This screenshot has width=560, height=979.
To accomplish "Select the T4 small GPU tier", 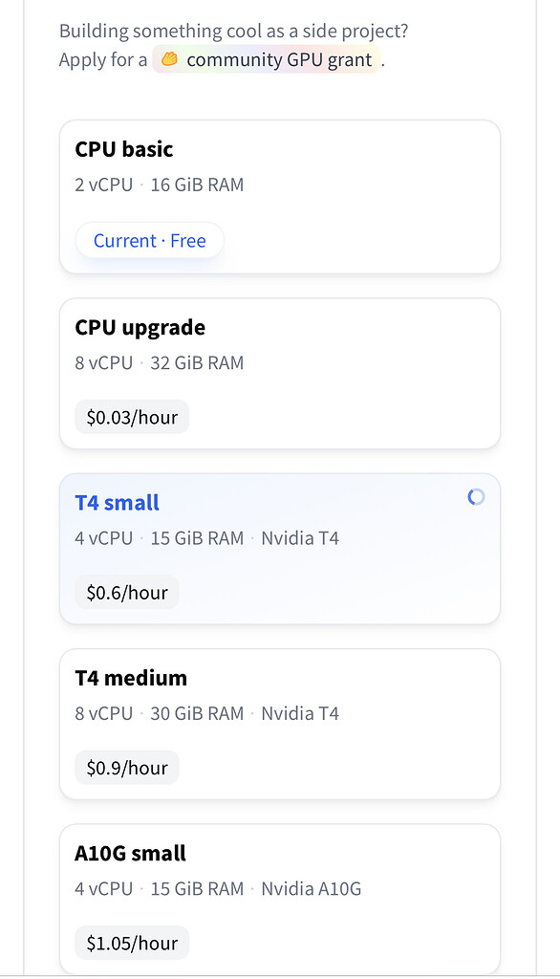I will (x=278, y=549).
